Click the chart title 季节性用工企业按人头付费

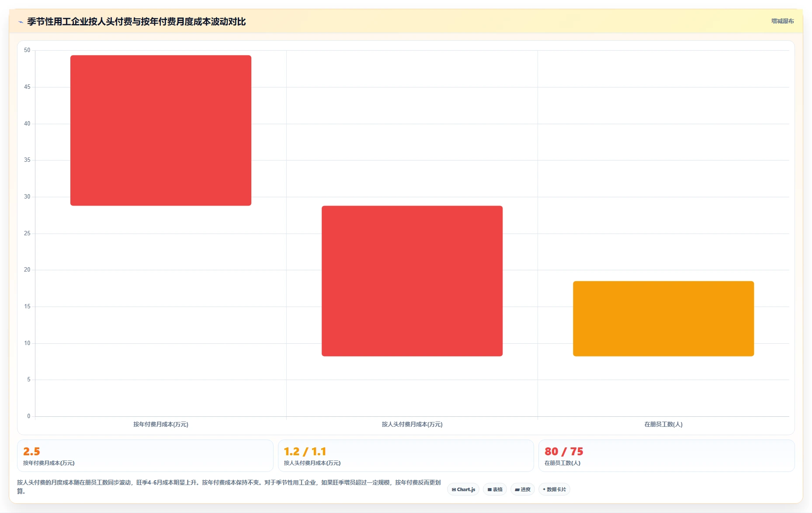pyautogui.click(x=136, y=21)
